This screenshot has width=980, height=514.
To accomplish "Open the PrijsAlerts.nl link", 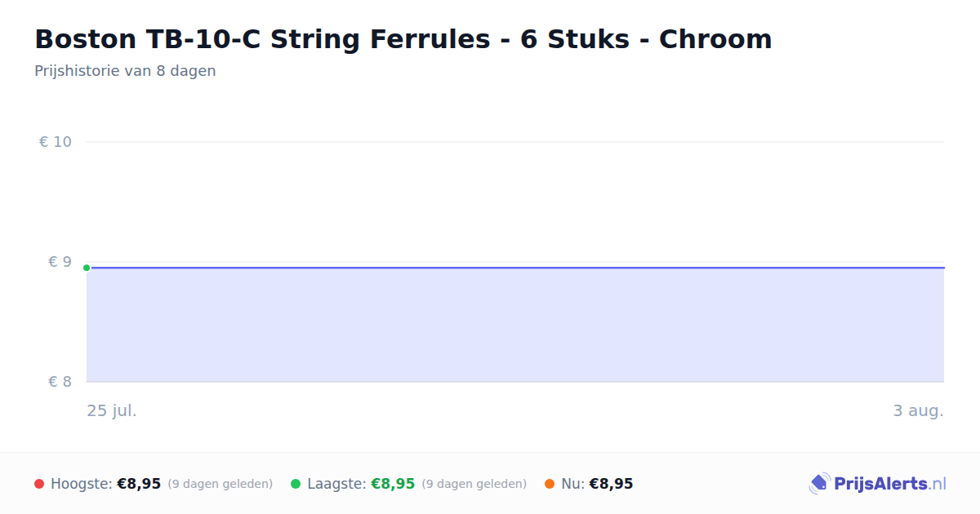I will pyautogui.click(x=878, y=484).
